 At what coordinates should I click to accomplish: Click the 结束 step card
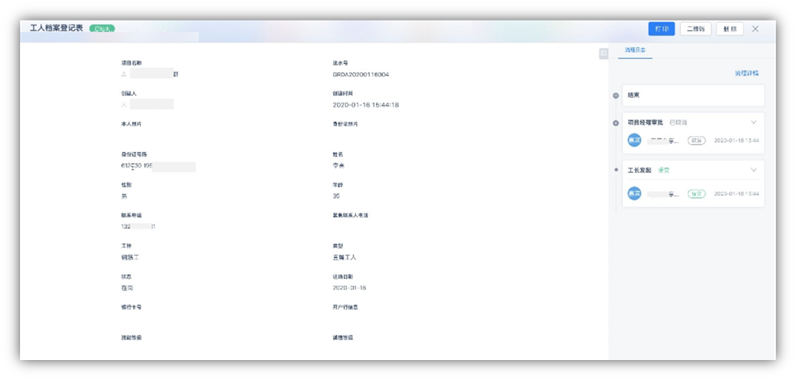693,95
